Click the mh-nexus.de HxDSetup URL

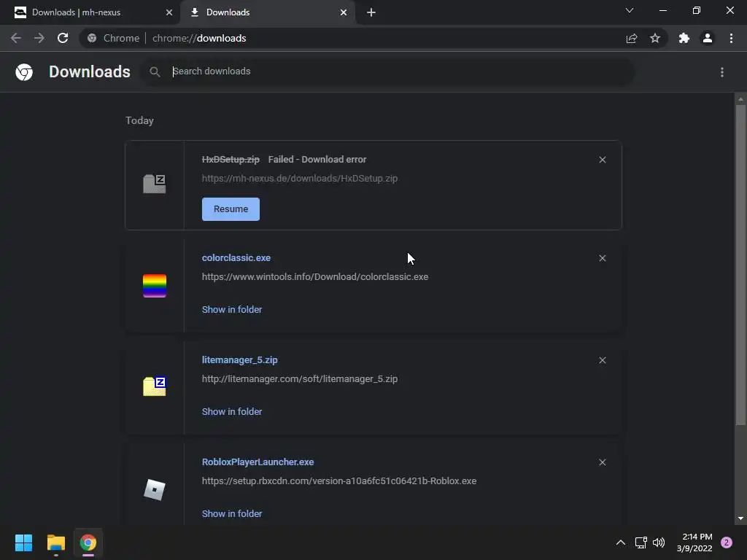(300, 179)
